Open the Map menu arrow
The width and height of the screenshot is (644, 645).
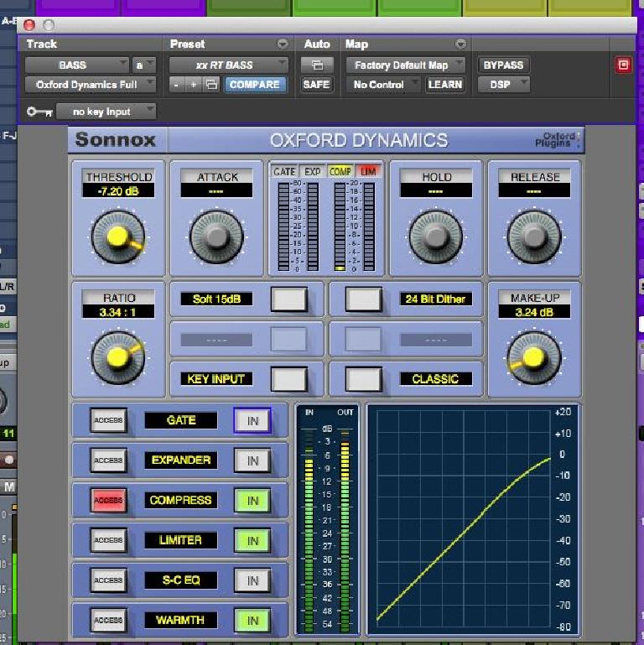(460, 44)
